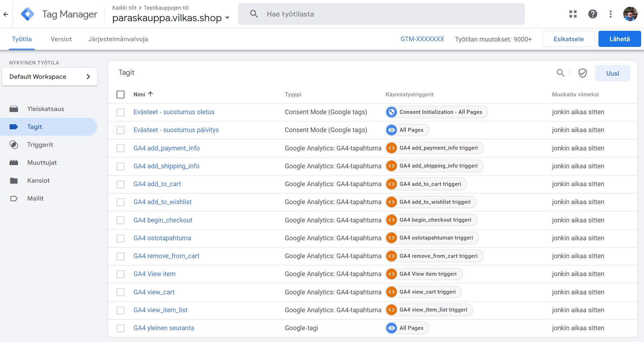Click the GA4 add_shipping_info triggeri chip
Image resolution: width=644 pixels, height=342 pixels.
[x=435, y=166]
